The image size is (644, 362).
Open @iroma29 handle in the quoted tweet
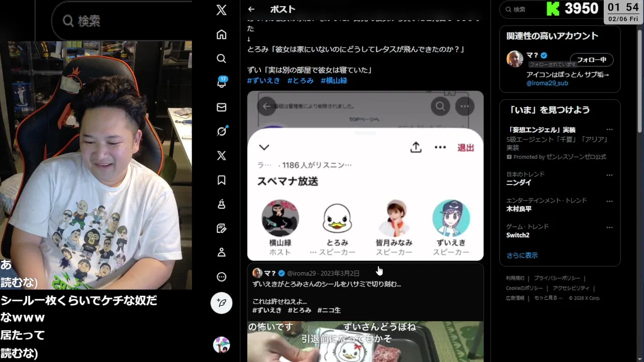(301, 273)
